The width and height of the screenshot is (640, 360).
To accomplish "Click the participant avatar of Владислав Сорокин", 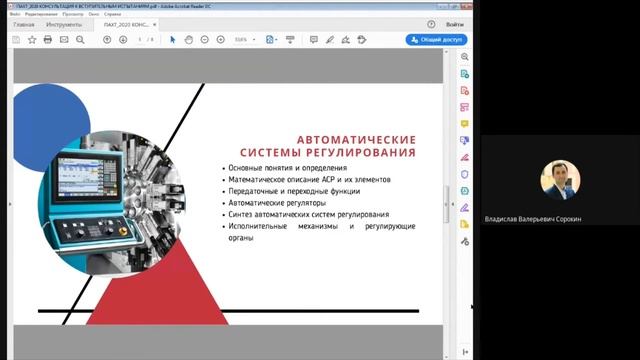I will (x=560, y=180).
